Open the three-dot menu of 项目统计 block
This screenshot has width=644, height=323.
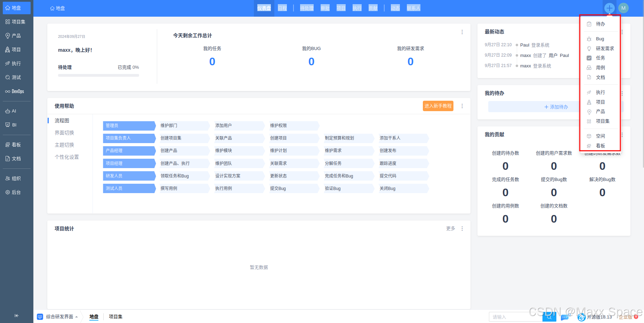pyautogui.click(x=462, y=229)
